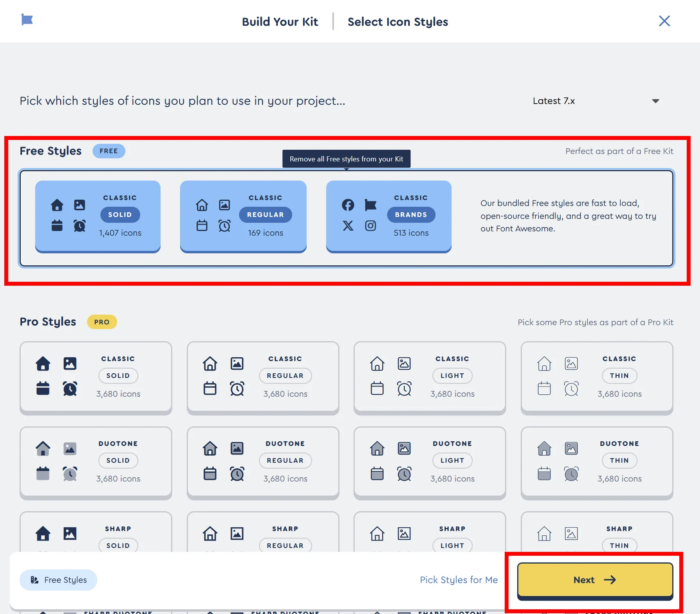This screenshot has height=614, width=700.
Task: Click the house icon in free Classic Solid
Action: pos(57,205)
